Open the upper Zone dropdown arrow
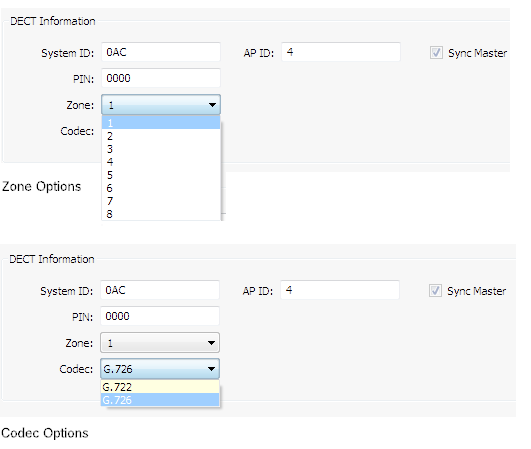531x449 pixels. click(212, 105)
